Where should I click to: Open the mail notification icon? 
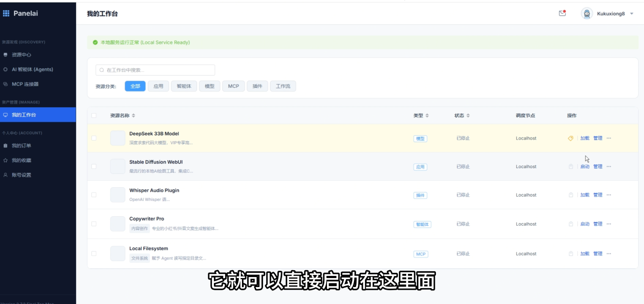(x=562, y=13)
